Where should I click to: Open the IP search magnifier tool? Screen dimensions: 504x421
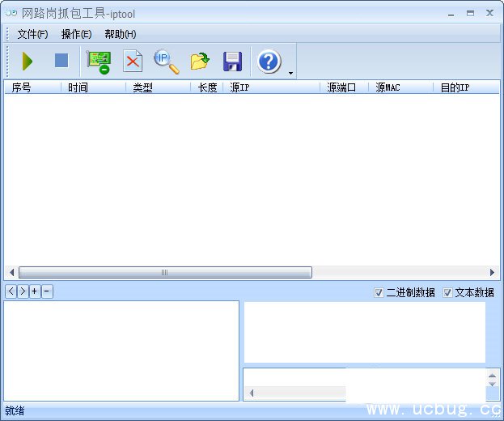tap(166, 61)
